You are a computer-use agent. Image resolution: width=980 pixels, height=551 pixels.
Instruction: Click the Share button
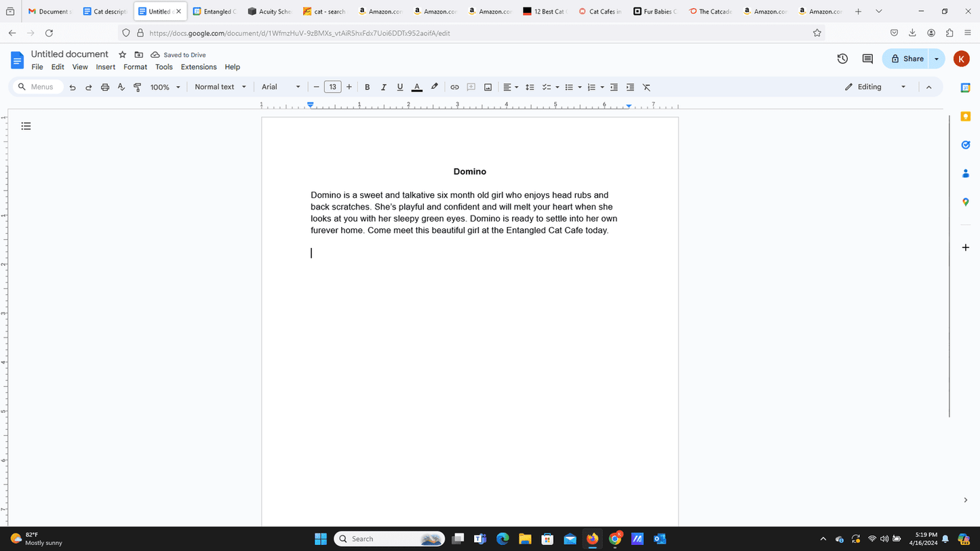pos(907,59)
